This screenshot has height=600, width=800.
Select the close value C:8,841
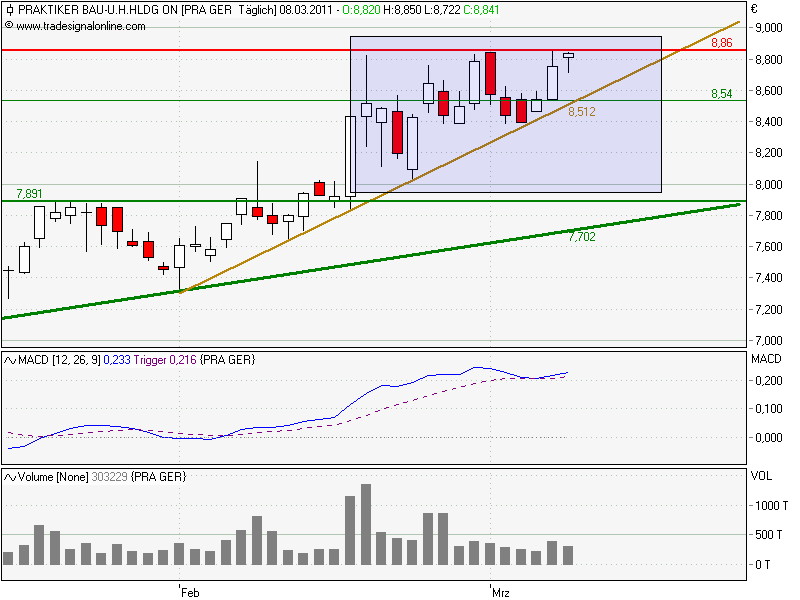(x=481, y=10)
